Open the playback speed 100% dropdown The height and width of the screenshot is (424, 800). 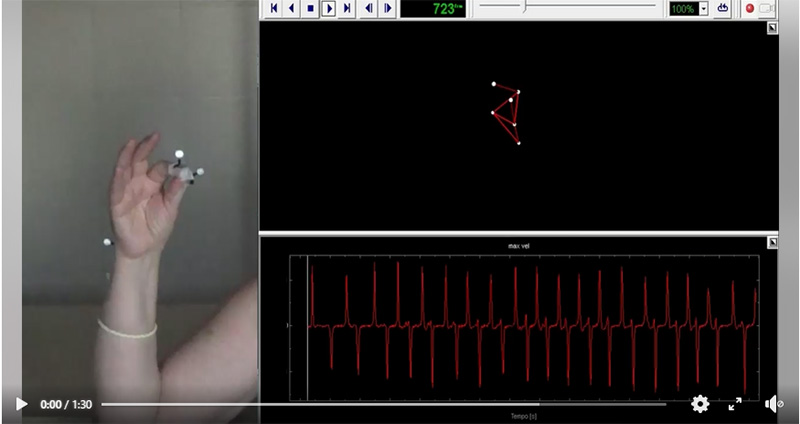coord(704,9)
